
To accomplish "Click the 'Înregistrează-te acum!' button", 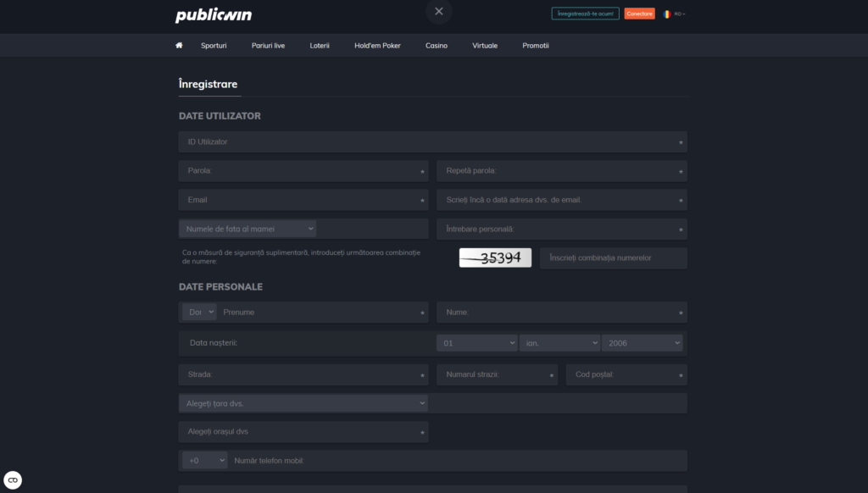I will point(585,14).
